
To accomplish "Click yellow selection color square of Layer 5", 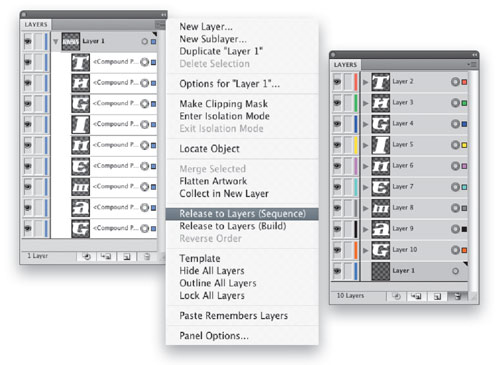I will tap(464, 145).
